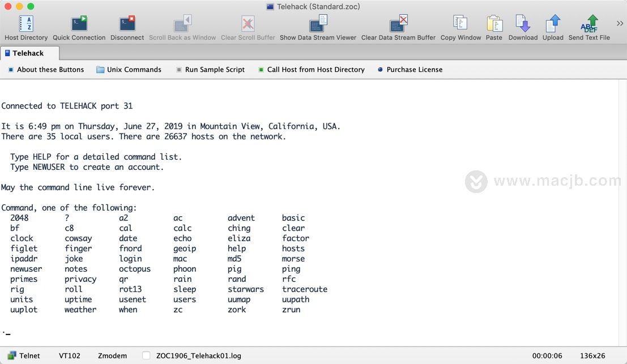
Task: Click the 'octopus' command text
Action: pos(135,268)
